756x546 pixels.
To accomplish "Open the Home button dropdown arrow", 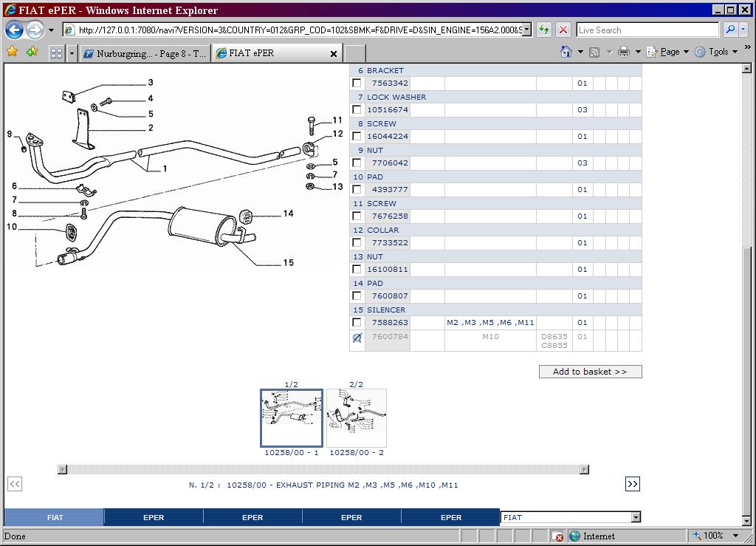I will click(x=580, y=52).
